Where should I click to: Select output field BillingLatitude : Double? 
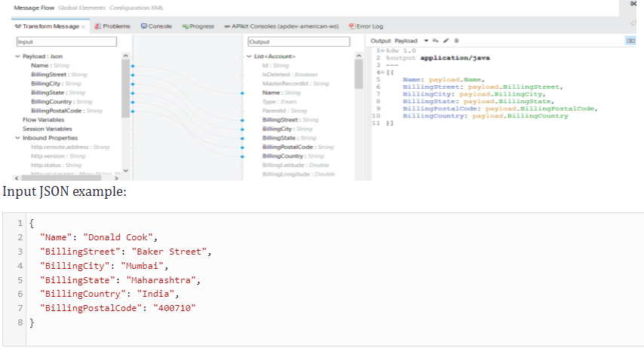pyautogui.click(x=296, y=165)
